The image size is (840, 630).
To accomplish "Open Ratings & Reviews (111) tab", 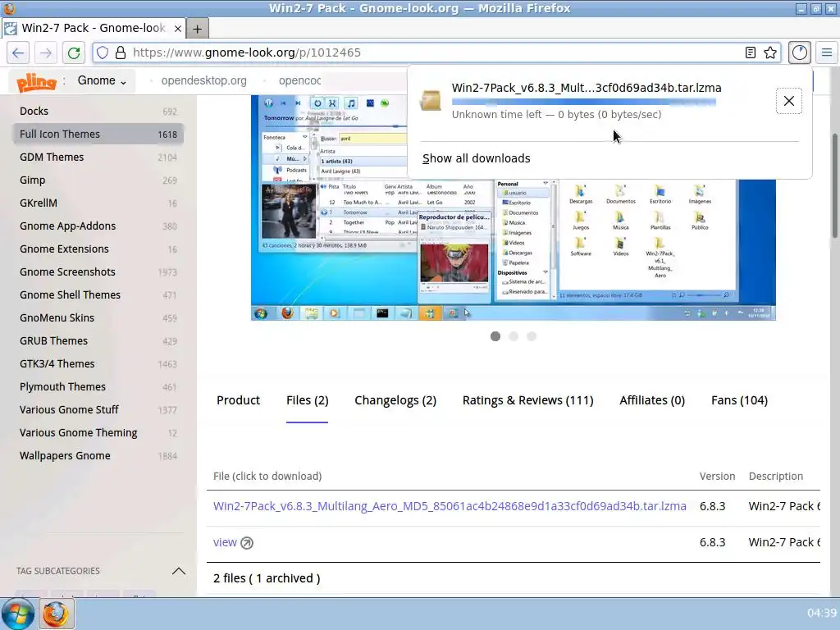I will tap(527, 400).
